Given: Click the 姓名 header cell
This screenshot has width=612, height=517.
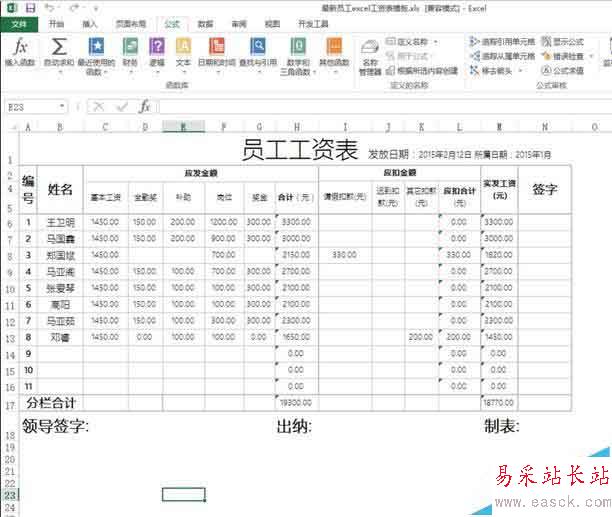Looking at the screenshot, I should tap(60, 190).
